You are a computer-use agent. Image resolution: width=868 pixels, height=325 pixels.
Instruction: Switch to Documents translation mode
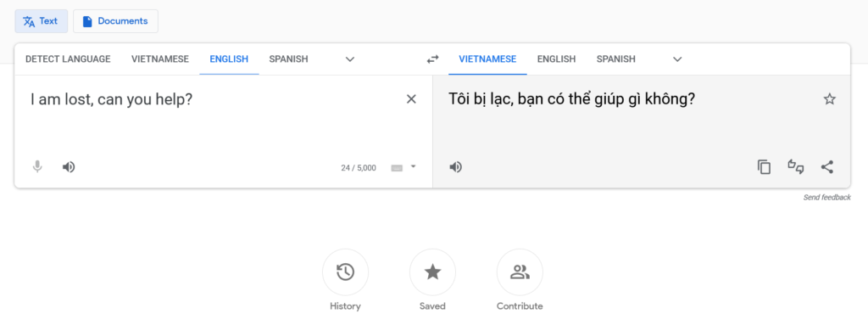[115, 21]
